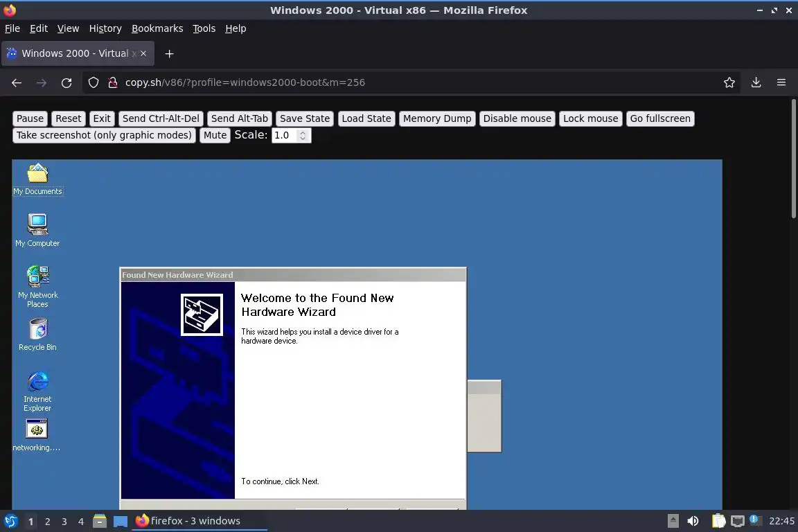Select the My Computer desktop icon
The width and height of the screenshot is (798, 532).
[x=37, y=230]
